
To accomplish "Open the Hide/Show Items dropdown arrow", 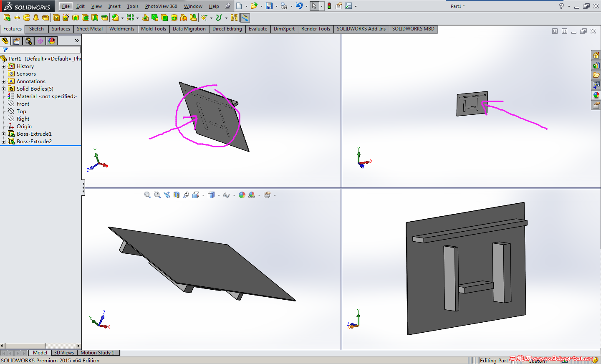I will [x=234, y=195].
